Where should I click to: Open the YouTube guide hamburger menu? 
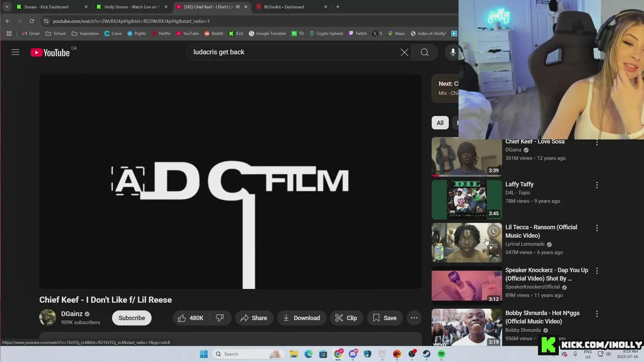coord(16,52)
